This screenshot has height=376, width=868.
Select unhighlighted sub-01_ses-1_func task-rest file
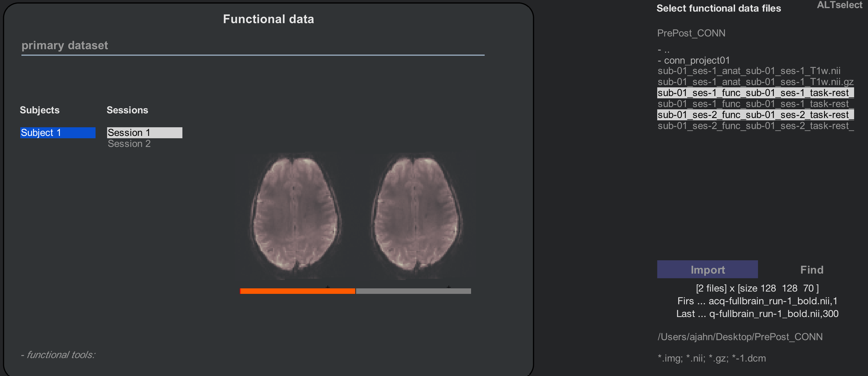point(755,104)
